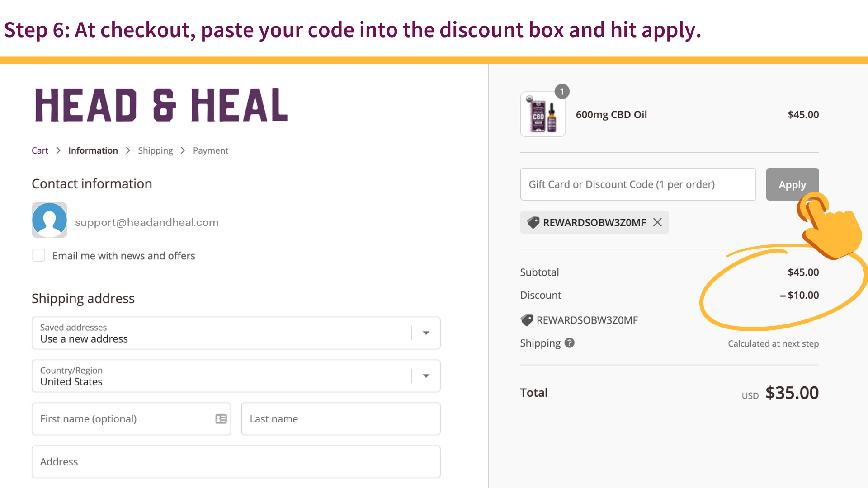Click into the Last name field

coord(340,419)
